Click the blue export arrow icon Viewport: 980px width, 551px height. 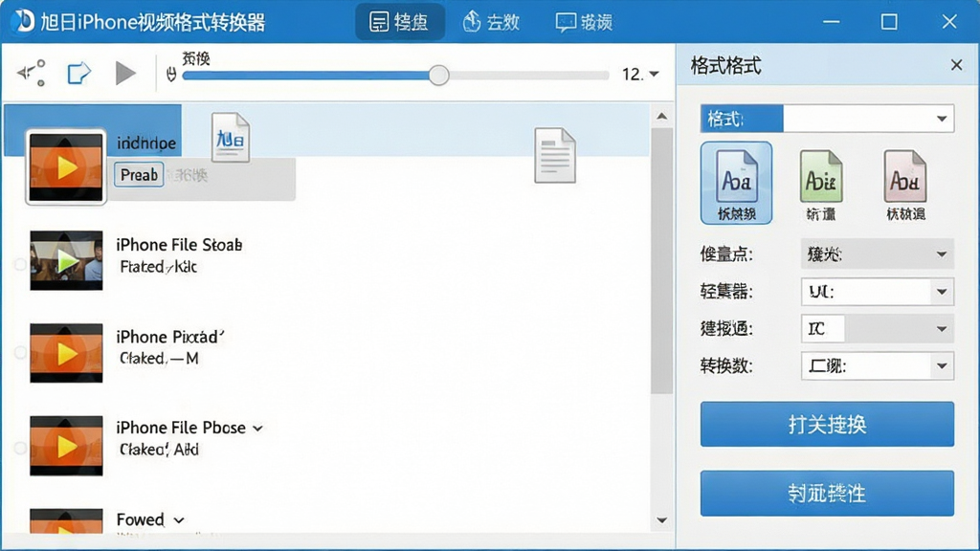(x=78, y=73)
